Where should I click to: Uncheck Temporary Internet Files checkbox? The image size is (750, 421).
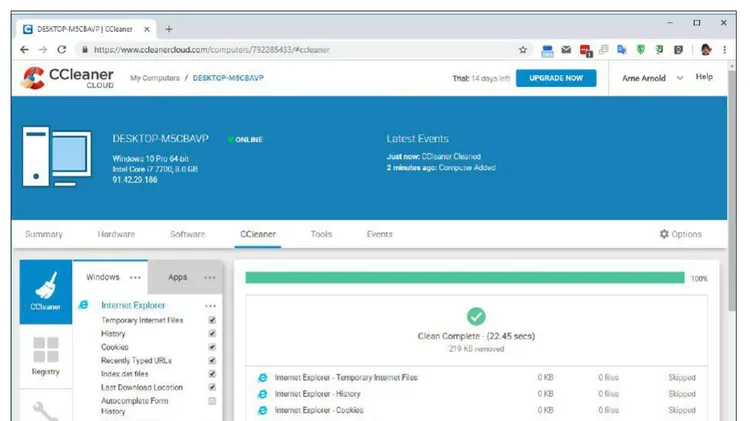click(x=212, y=320)
